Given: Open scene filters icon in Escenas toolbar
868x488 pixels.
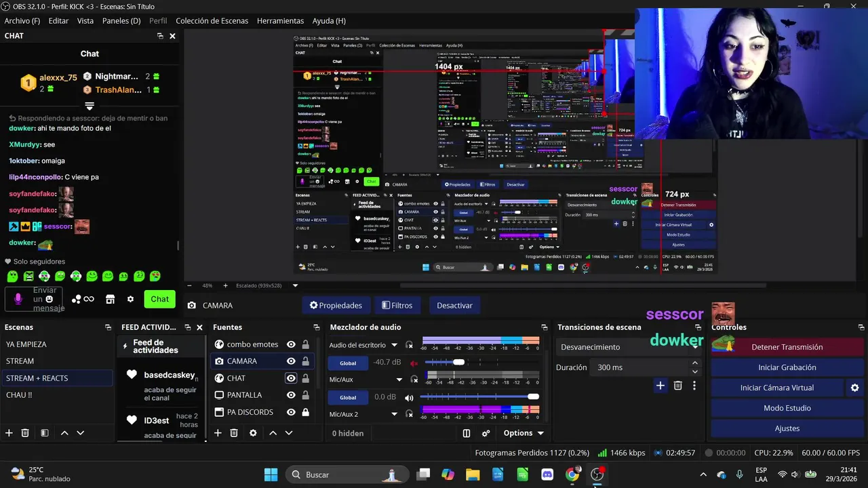Looking at the screenshot, I should tap(44, 433).
